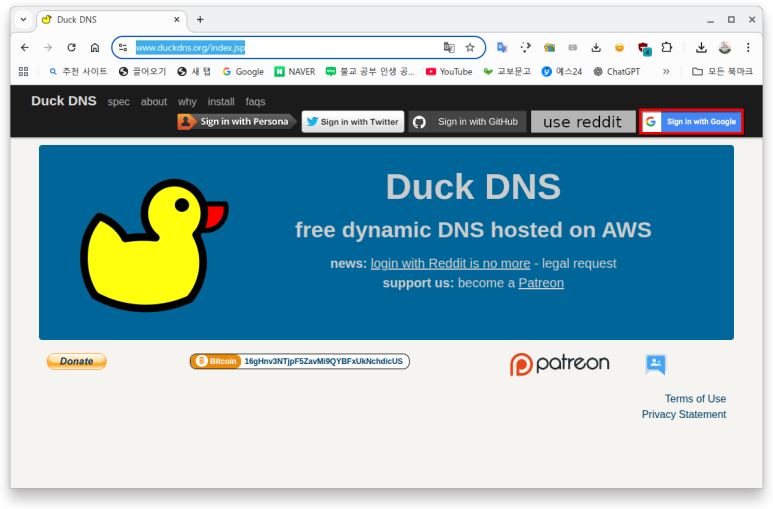Image resolution: width=773 pixels, height=509 pixels.
Task: Expand the hidden bookmarks chevron
Action: [666, 72]
